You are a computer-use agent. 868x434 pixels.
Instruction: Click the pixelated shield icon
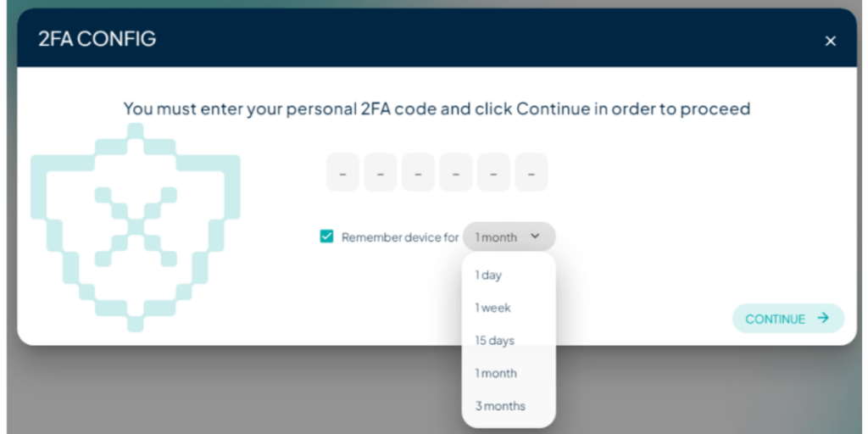pyautogui.click(x=135, y=225)
